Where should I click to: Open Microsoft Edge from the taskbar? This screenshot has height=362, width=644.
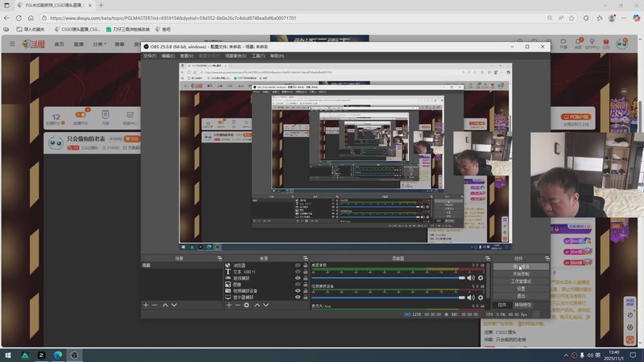58,355
